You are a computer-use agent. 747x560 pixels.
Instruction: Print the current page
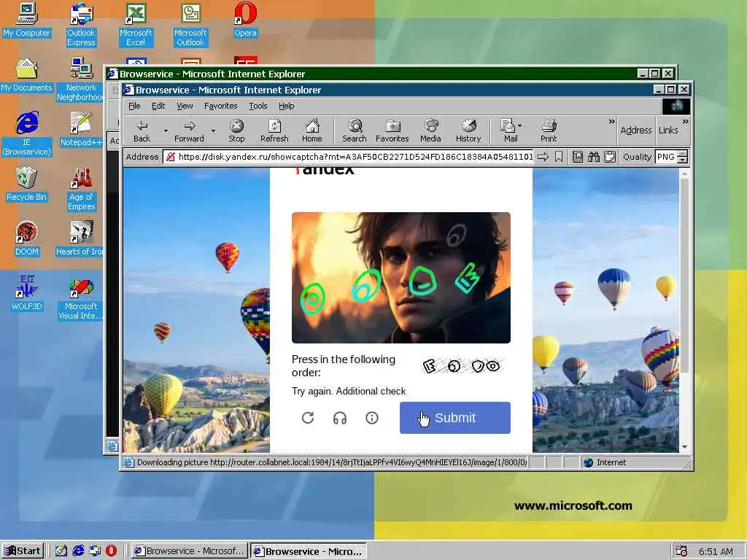549,131
